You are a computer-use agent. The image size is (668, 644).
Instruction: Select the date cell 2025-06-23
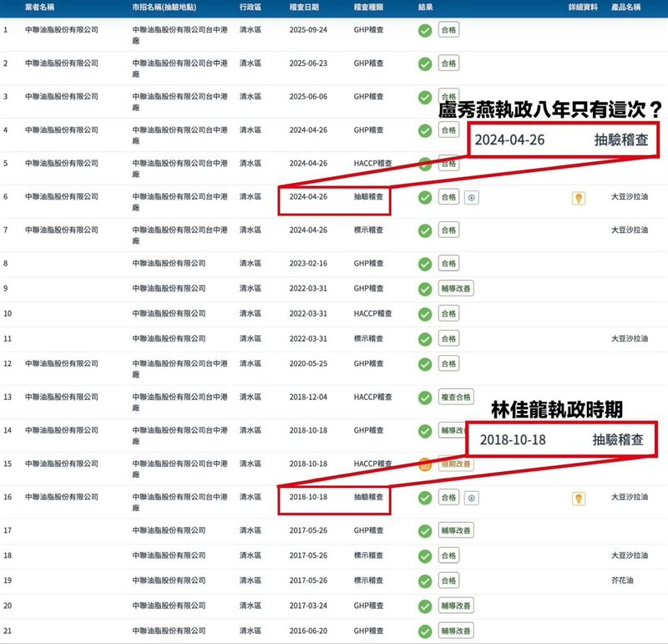308,63
